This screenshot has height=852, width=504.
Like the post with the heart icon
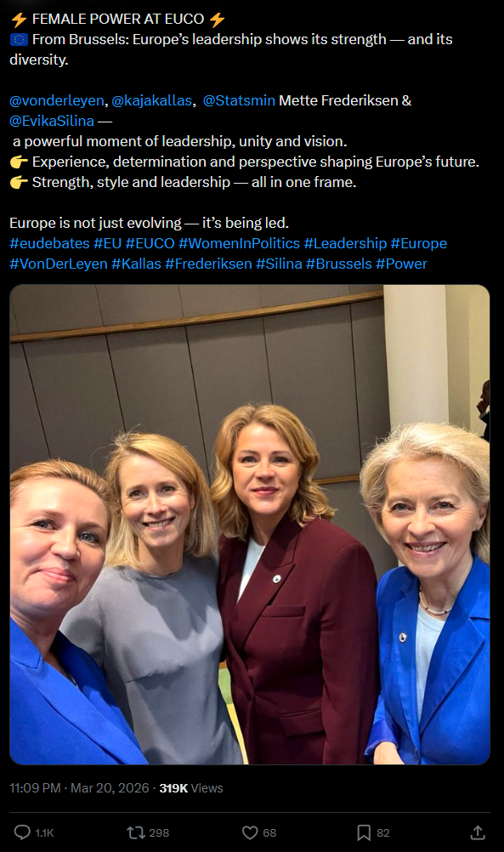[x=250, y=832]
